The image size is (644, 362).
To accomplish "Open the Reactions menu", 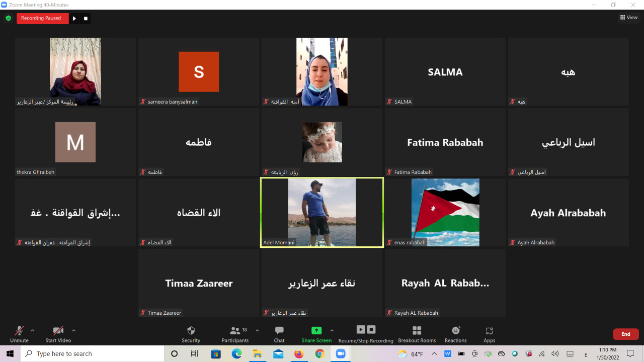I will (x=456, y=334).
